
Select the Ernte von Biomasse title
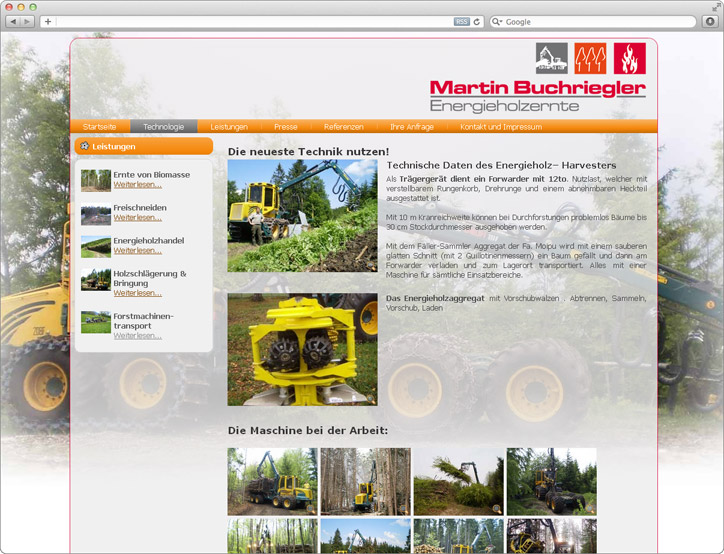[151, 175]
